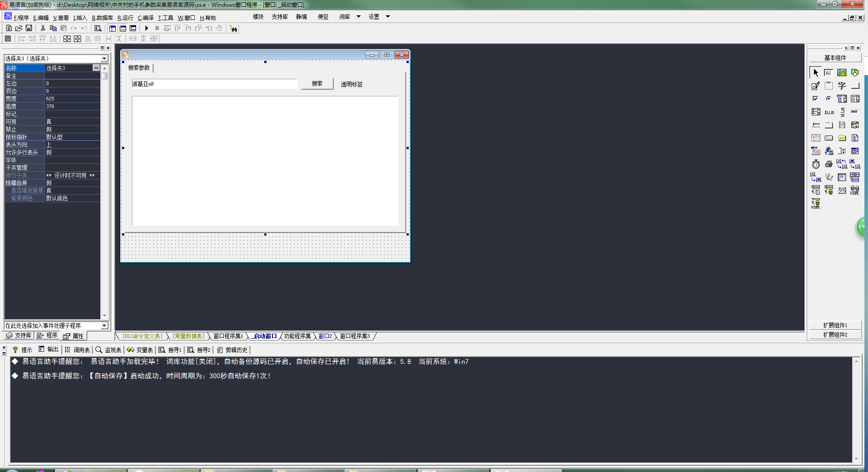Viewport: 868px width, 472px height.
Task: Select the Picture box component icon
Action: point(841,73)
